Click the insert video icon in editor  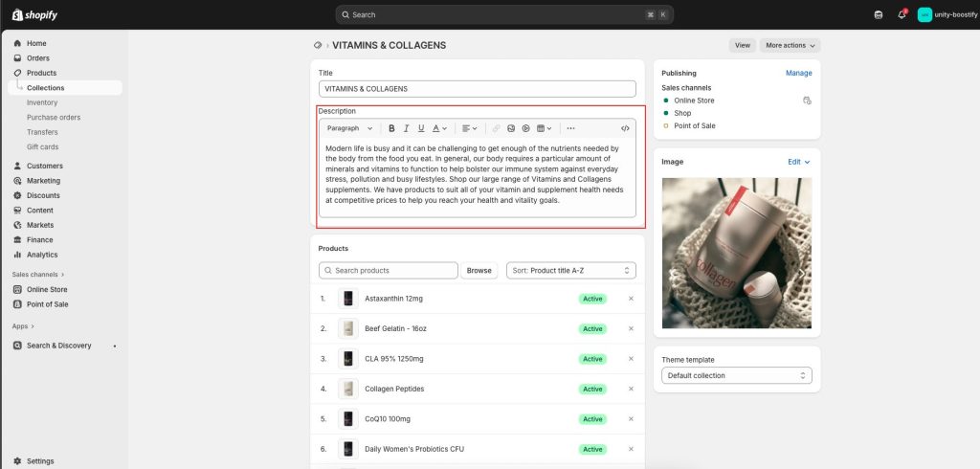(525, 128)
